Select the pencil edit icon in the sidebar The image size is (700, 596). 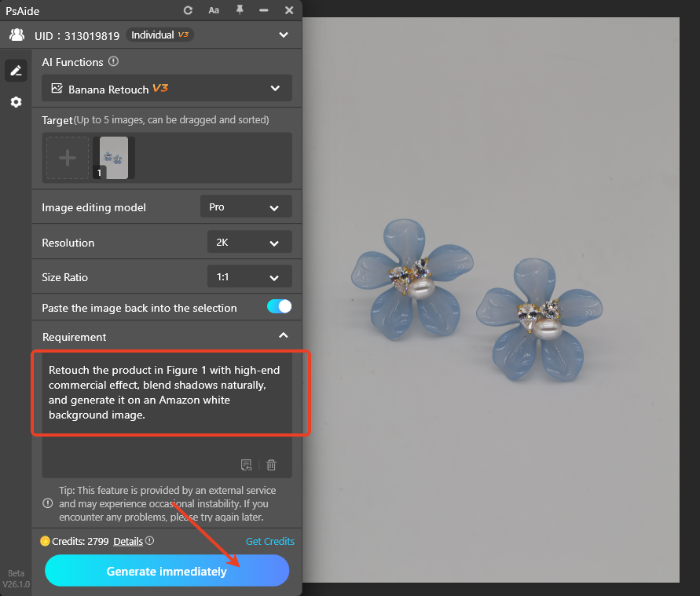(x=16, y=70)
